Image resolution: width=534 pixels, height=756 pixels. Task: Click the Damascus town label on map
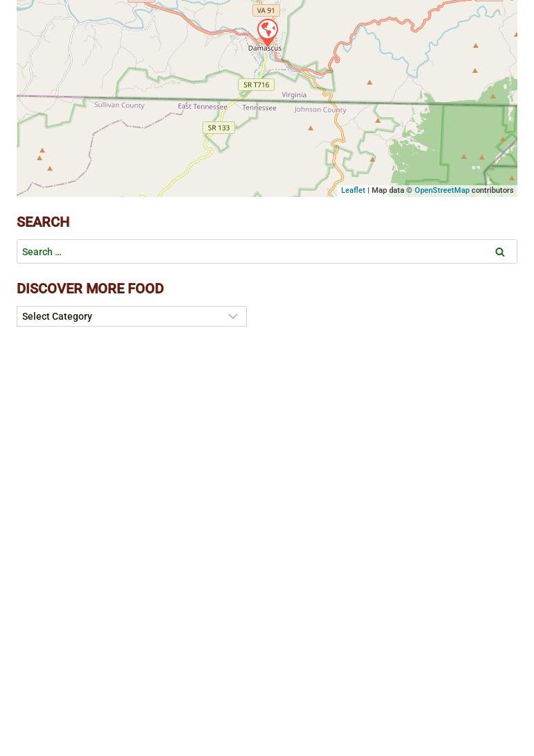(x=265, y=49)
